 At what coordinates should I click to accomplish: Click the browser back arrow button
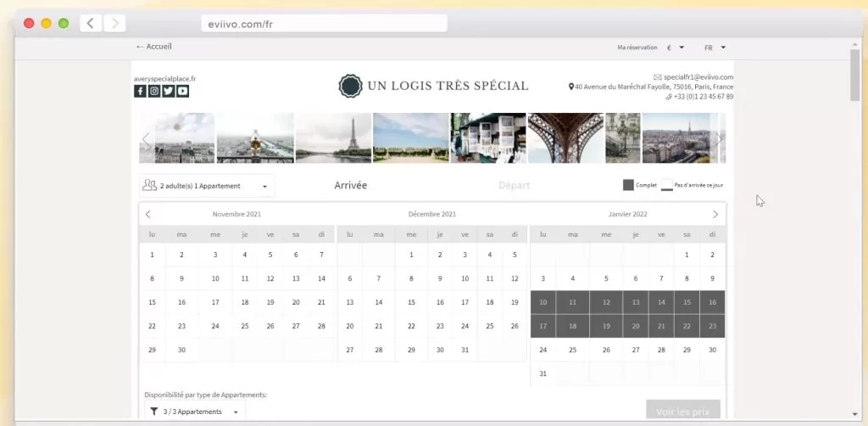coord(90,23)
